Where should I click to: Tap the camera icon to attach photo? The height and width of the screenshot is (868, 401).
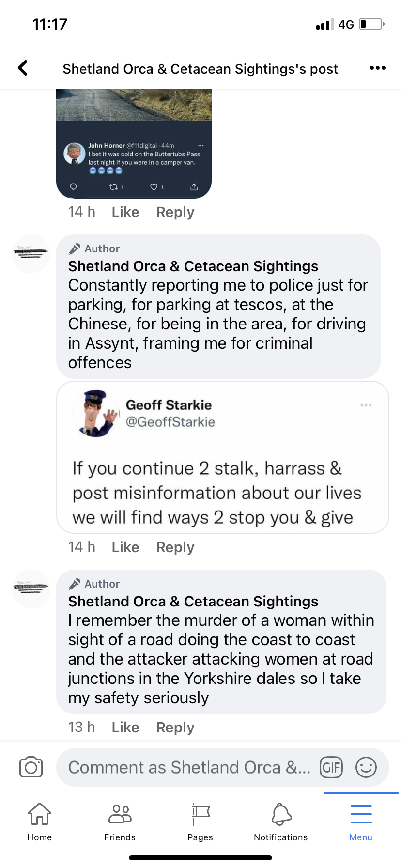pos(31,767)
